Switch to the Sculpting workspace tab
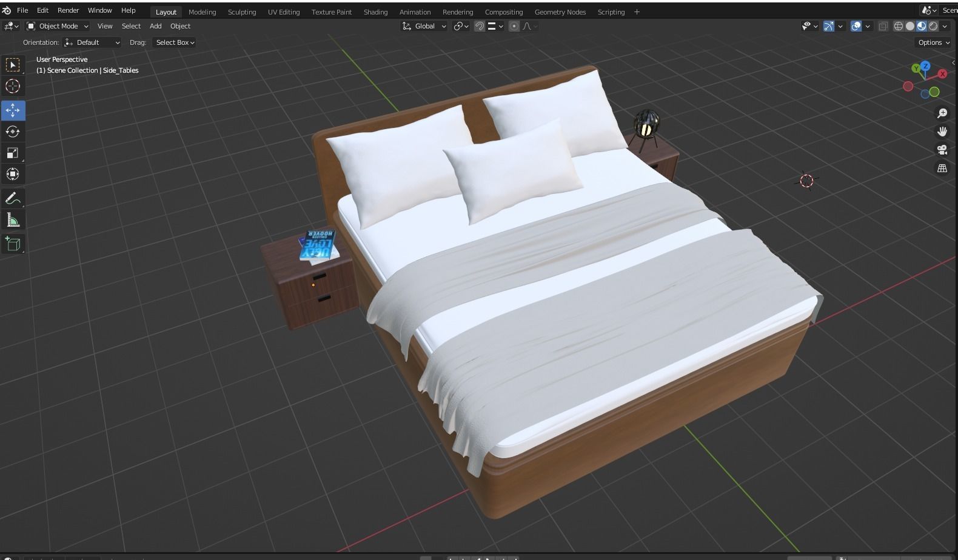Screen dimensions: 958x560 tap(242, 12)
